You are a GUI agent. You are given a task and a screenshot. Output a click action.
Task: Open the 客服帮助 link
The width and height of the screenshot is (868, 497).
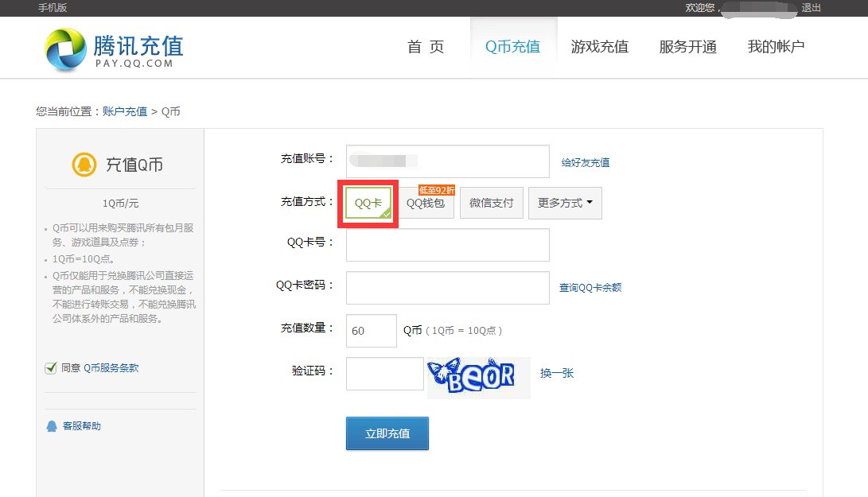pyautogui.click(x=81, y=426)
